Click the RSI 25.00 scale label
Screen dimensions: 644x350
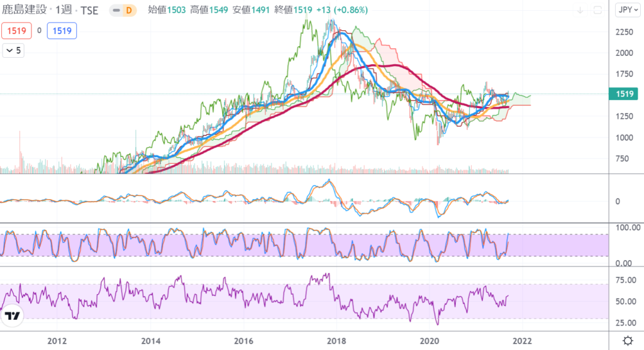pyautogui.click(x=626, y=323)
